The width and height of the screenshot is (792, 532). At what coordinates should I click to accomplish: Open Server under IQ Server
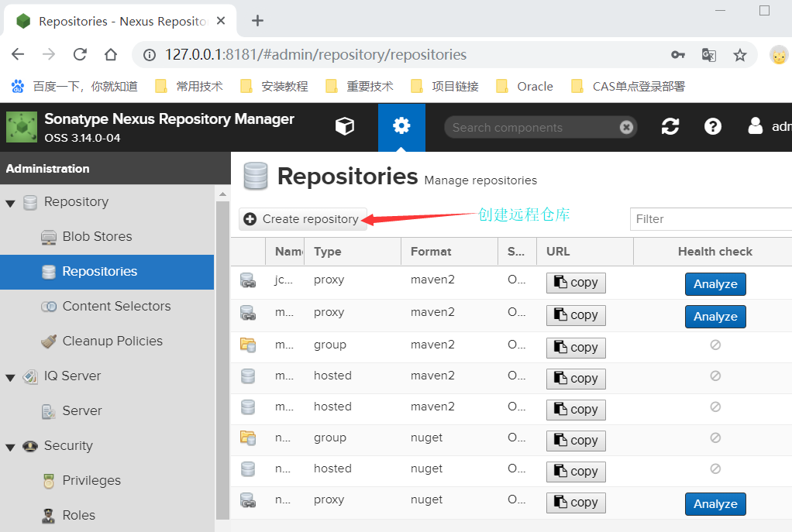(107, 411)
